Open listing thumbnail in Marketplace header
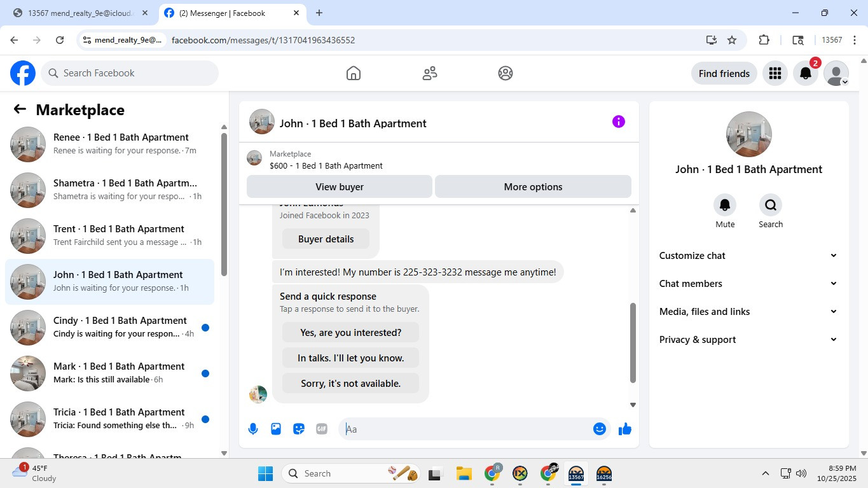Viewport: 868px width, 488px height. [254, 158]
